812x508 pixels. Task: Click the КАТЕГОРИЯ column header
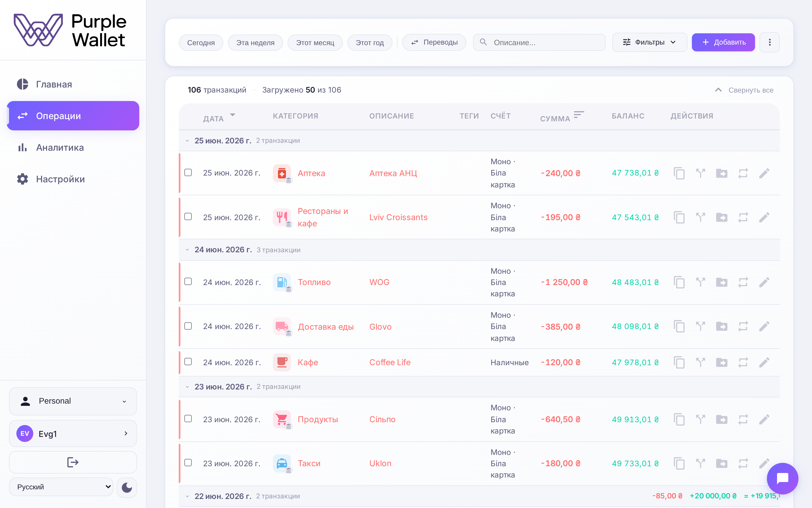tap(295, 116)
